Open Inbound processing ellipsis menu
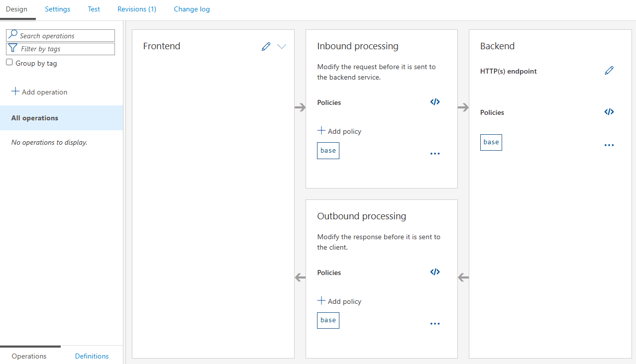636x364 pixels. pos(435,154)
